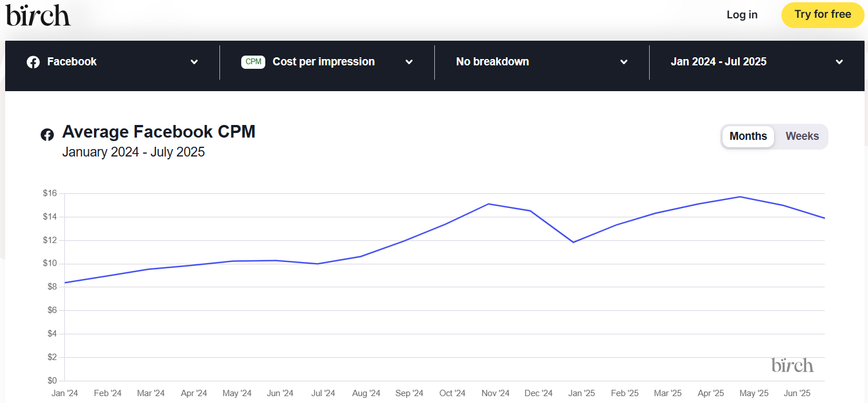
Task: Open the No breakdown dropdown
Action: [x=542, y=62]
